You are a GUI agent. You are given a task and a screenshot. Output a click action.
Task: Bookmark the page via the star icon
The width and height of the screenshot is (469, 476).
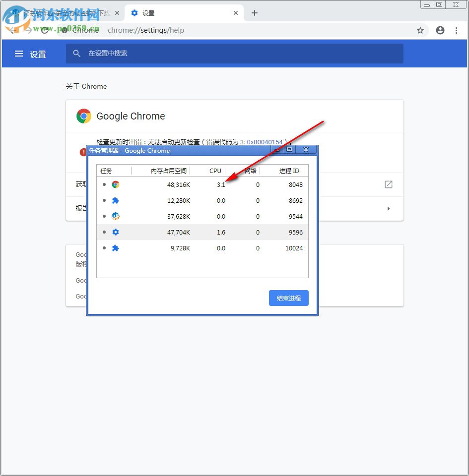[x=420, y=30]
